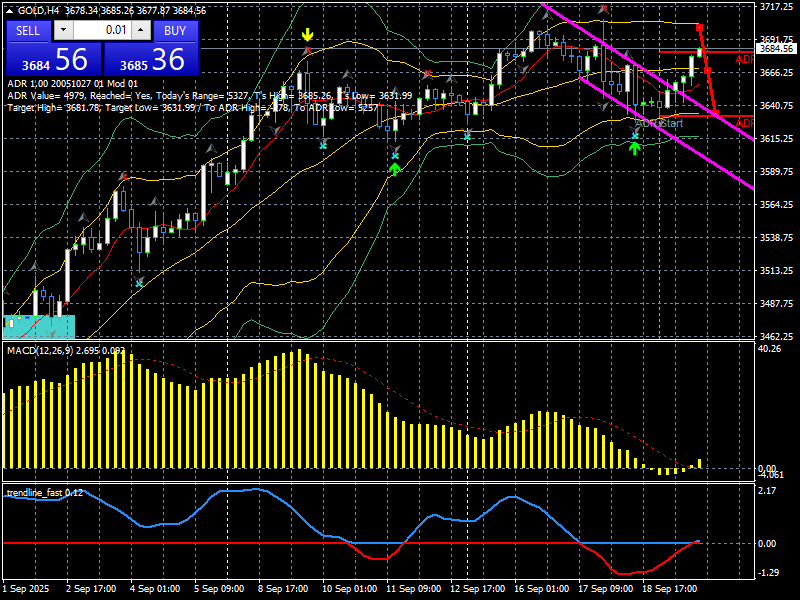This screenshot has height=600, width=800.
Task: Click 3513.25 on the price scale
Action: [776, 270]
